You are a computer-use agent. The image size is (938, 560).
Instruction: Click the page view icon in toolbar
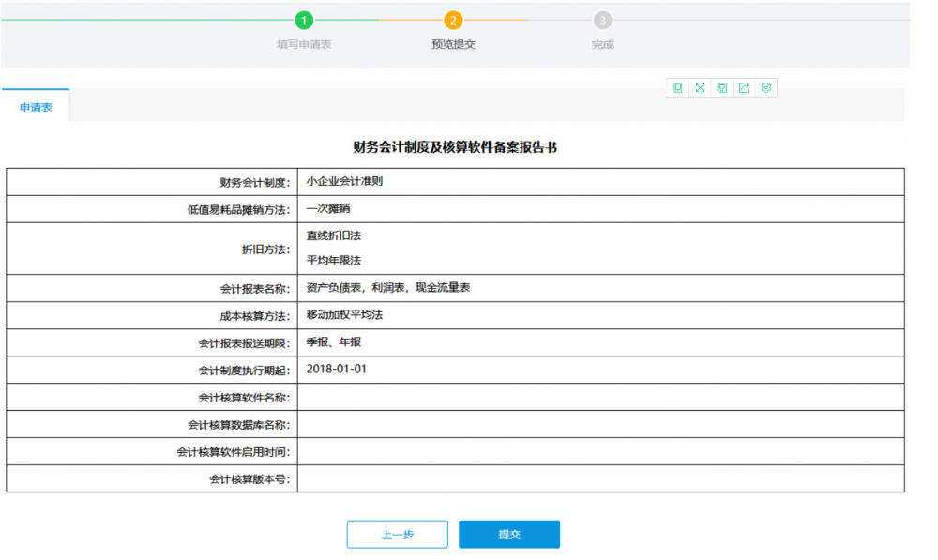(677, 87)
